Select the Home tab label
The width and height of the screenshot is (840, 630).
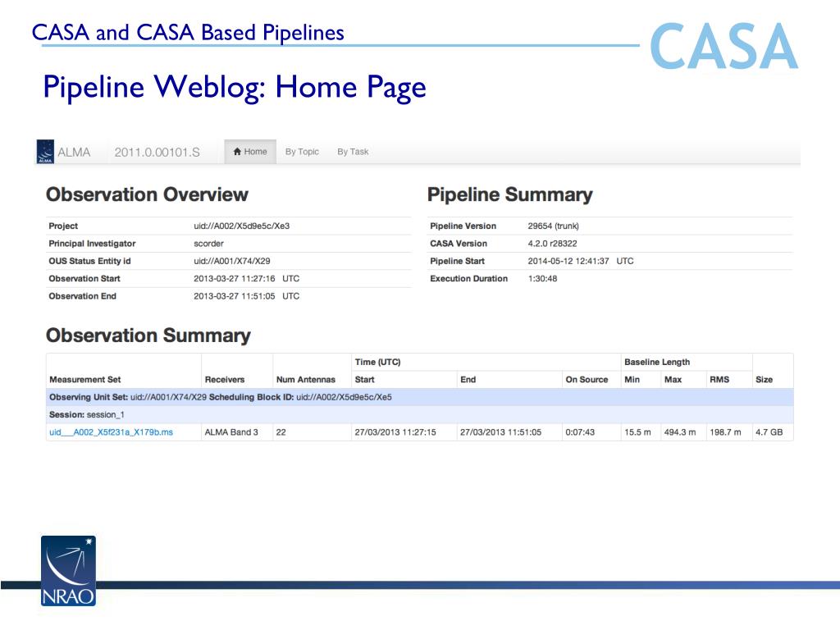click(256, 152)
